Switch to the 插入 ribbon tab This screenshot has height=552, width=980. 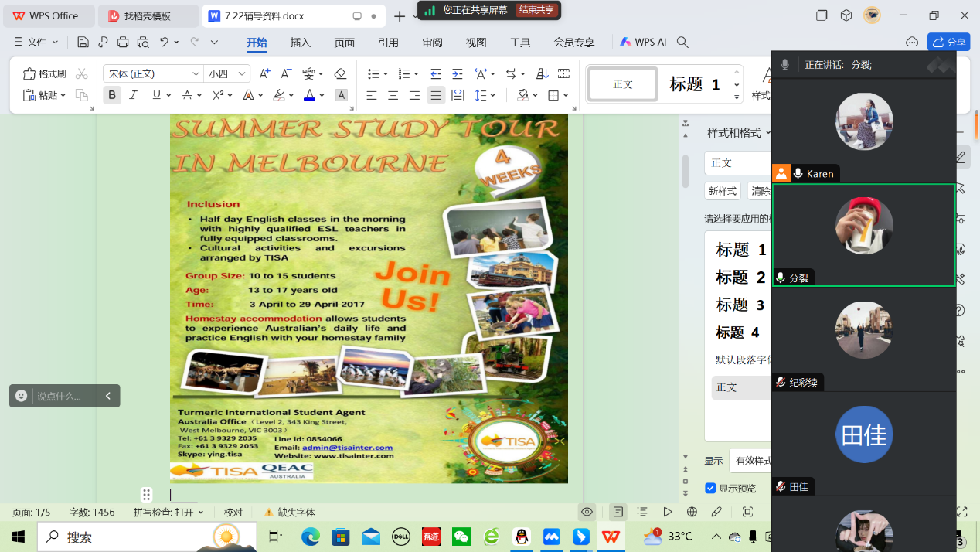point(300,43)
